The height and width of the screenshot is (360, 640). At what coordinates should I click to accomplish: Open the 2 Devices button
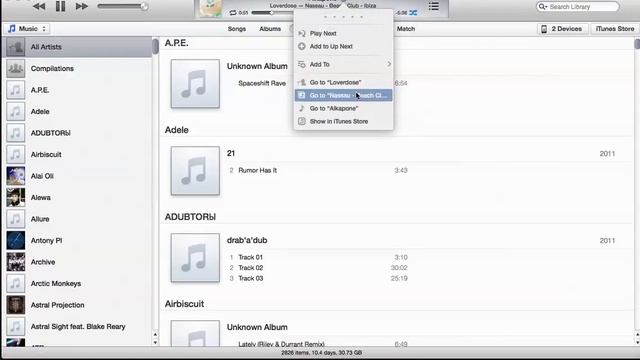click(562, 29)
